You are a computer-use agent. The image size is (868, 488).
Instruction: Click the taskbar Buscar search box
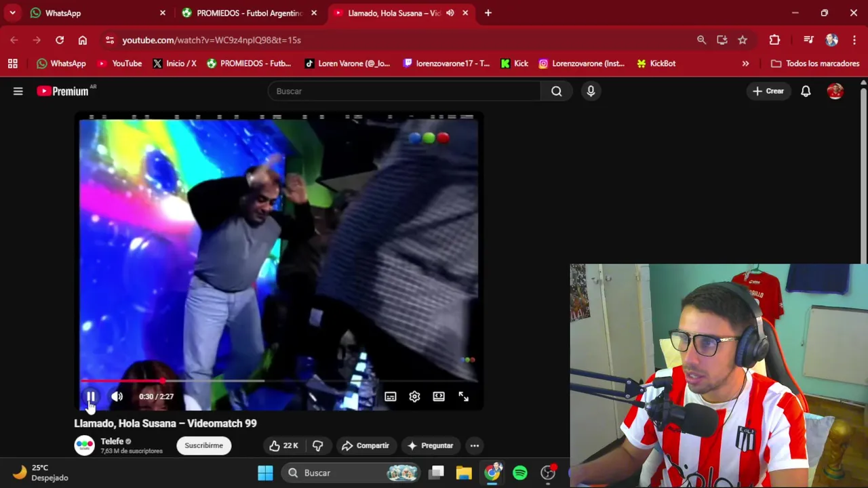click(x=351, y=472)
